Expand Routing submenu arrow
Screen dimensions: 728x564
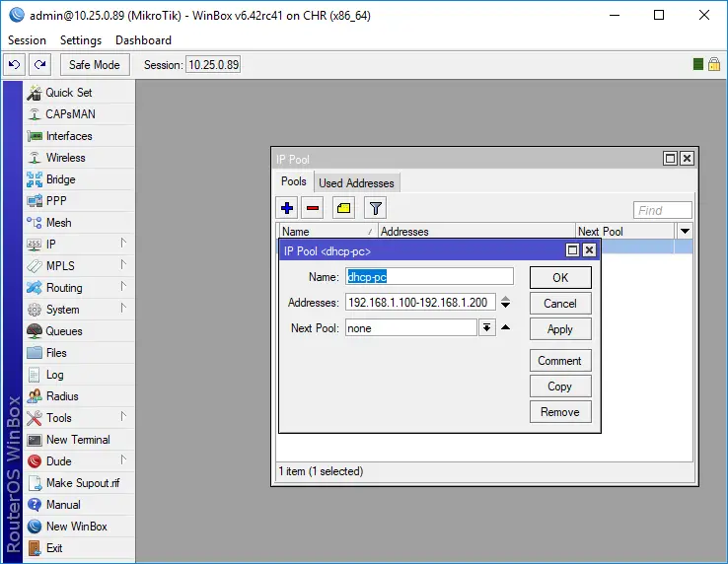[x=123, y=286]
